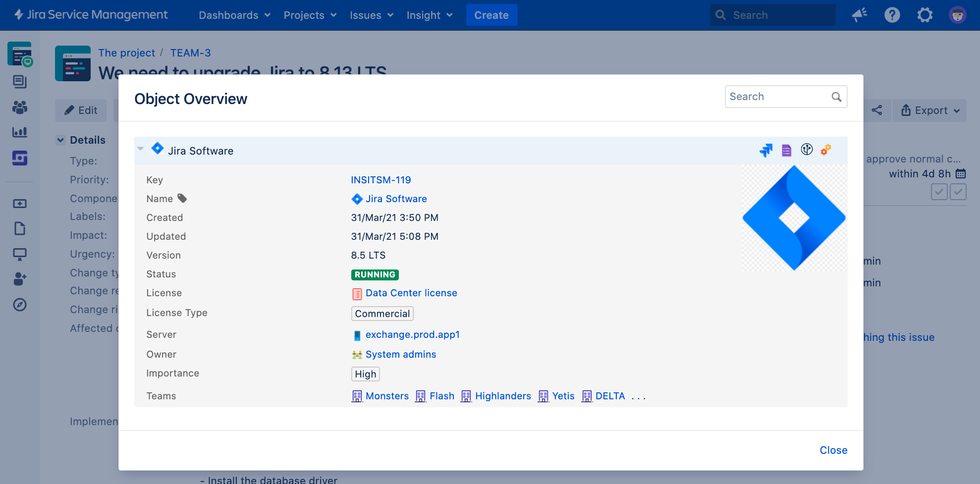The width and height of the screenshot is (980, 484).
Task: Open the queues icon in left sidebar
Action: tap(20, 82)
